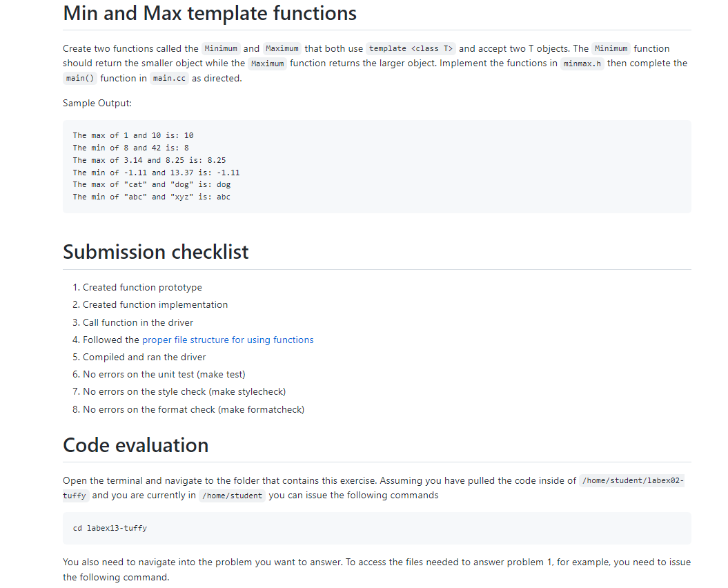Viewport: 728px width, 588px height.
Task: Open the "proper file structure for using functions" link
Action: (228, 340)
